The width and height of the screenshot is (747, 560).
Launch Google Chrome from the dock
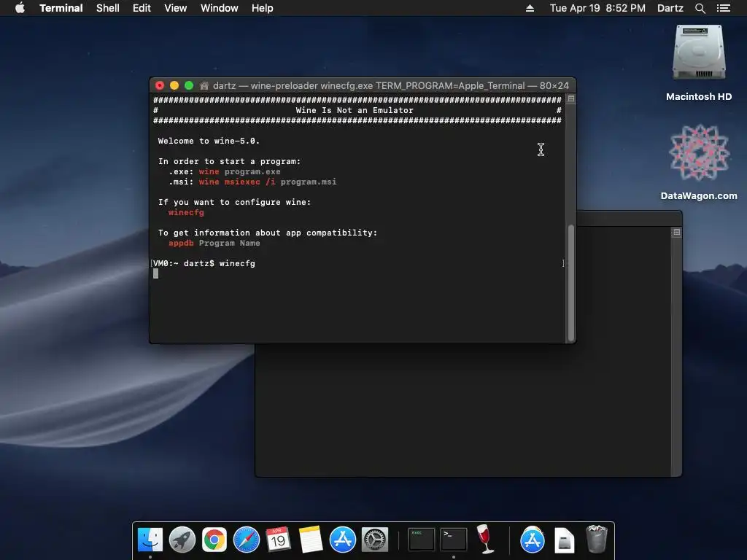[214, 540]
